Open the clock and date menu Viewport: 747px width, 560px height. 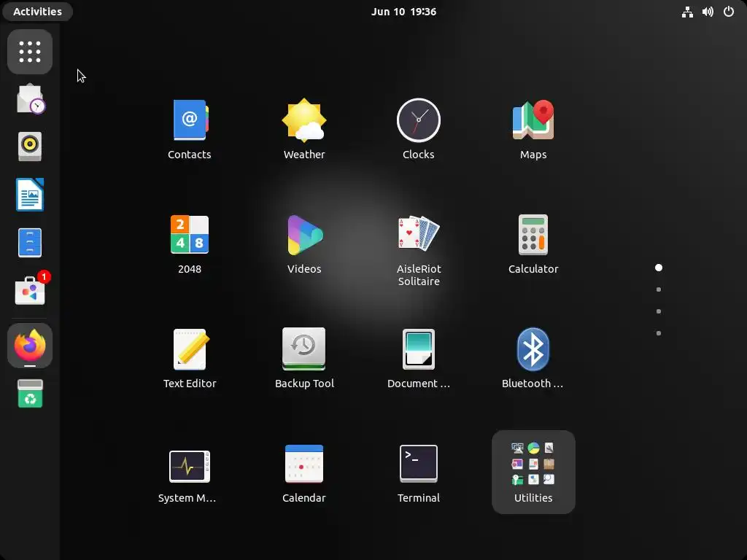(403, 12)
